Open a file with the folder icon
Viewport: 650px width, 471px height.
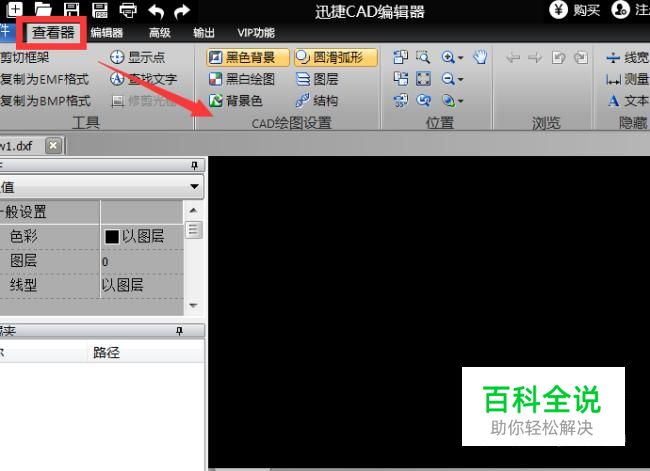43,9
